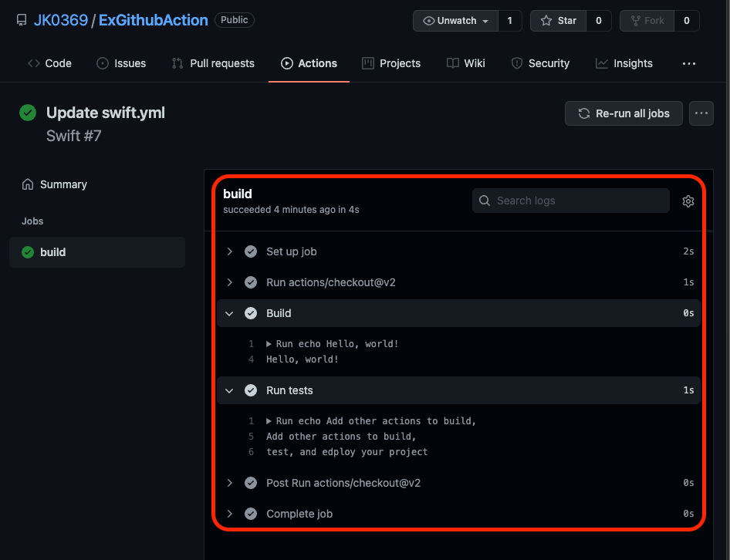Click the Search logs input field
This screenshot has height=560, width=730.
(x=571, y=201)
